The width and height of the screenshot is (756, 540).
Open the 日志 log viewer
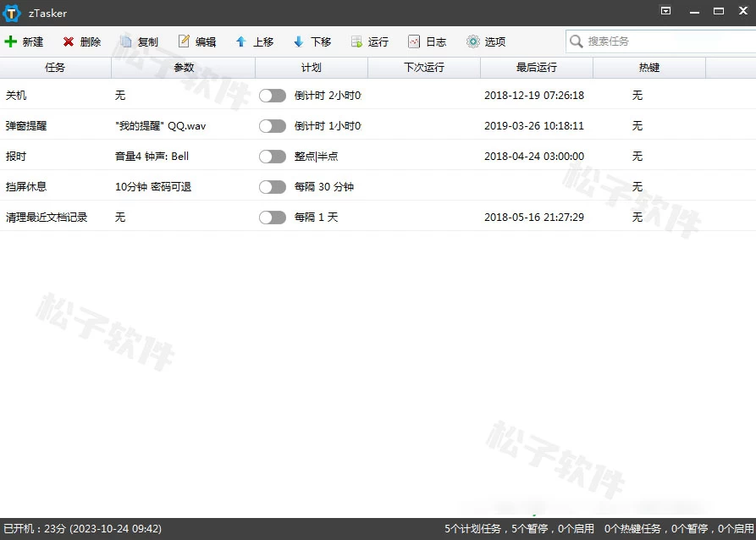(x=414, y=41)
